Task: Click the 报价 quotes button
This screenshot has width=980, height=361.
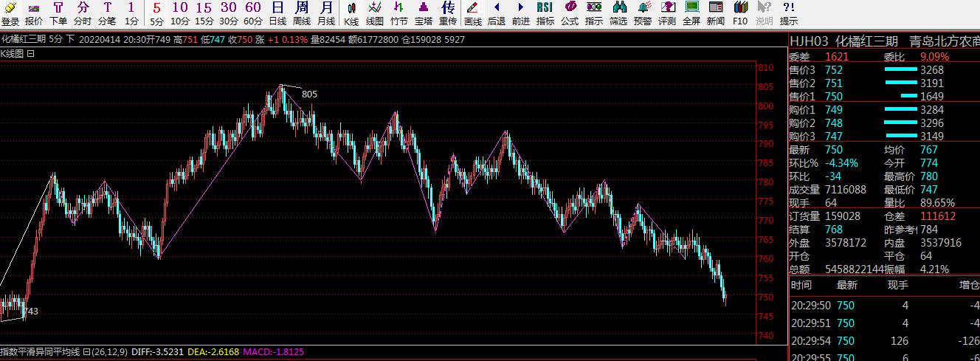Action: [x=34, y=13]
